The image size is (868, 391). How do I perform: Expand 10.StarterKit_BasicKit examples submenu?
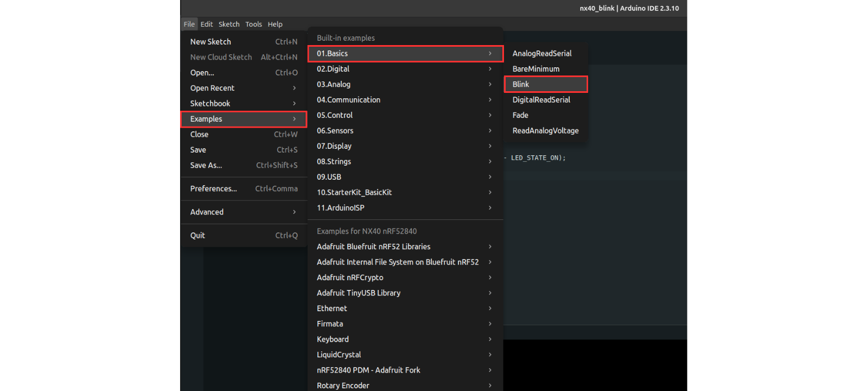click(405, 193)
